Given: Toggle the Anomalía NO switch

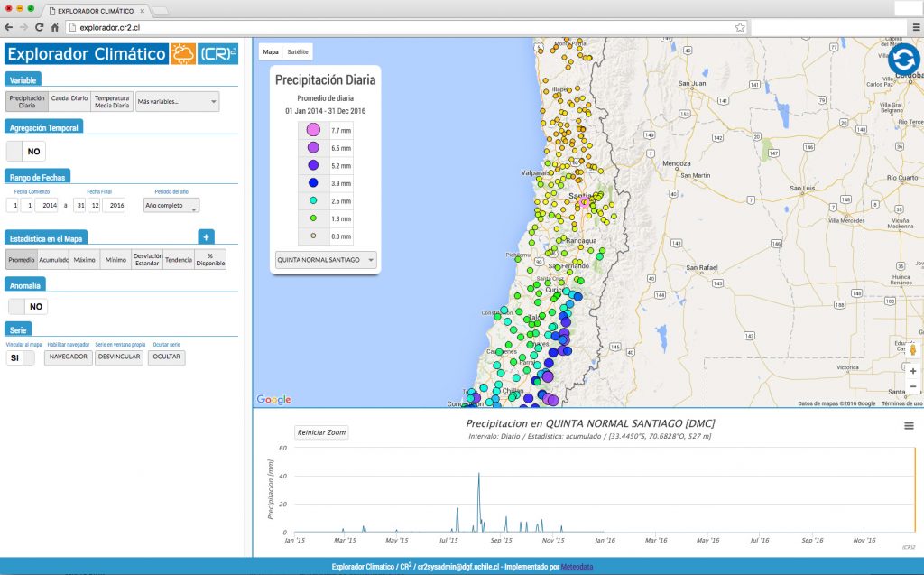Looking at the screenshot, I should 26,307.
